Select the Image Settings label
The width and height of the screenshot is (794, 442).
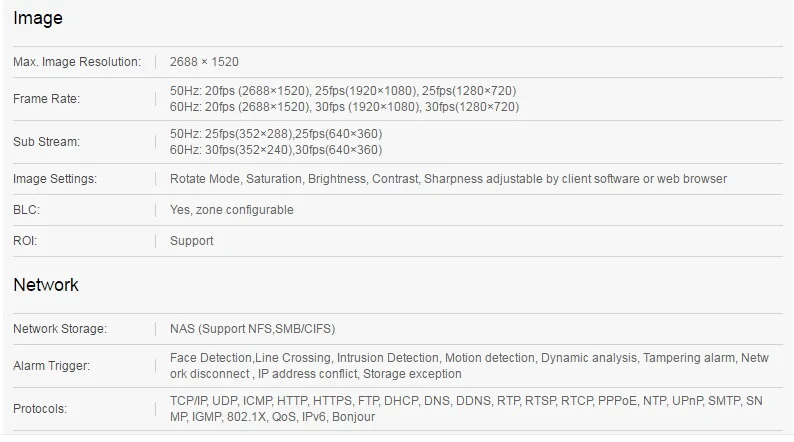(55, 179)
